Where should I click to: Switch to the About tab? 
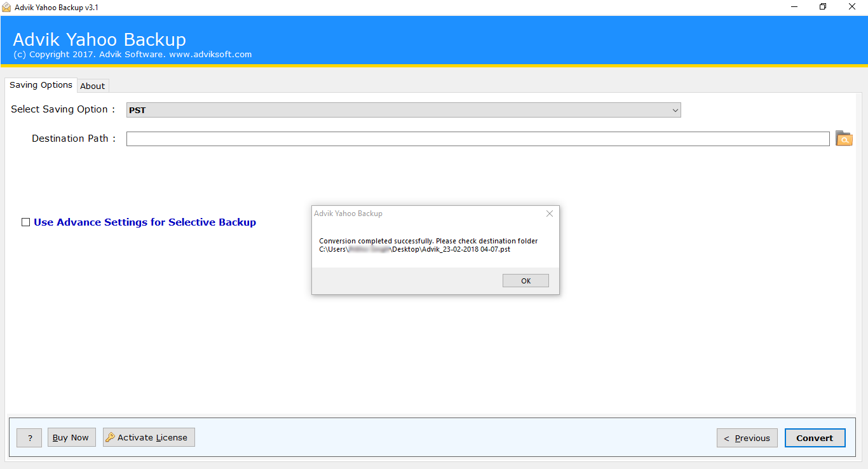click(x=93, y=86)
